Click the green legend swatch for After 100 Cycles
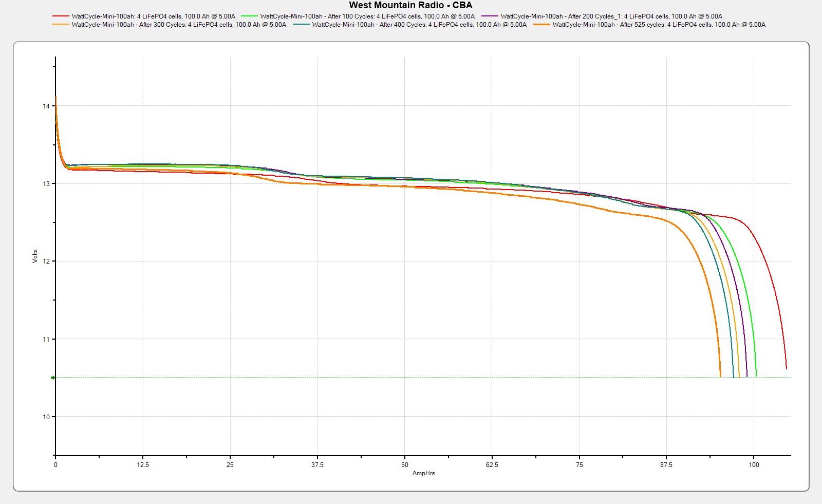 (x=249, y=16)
